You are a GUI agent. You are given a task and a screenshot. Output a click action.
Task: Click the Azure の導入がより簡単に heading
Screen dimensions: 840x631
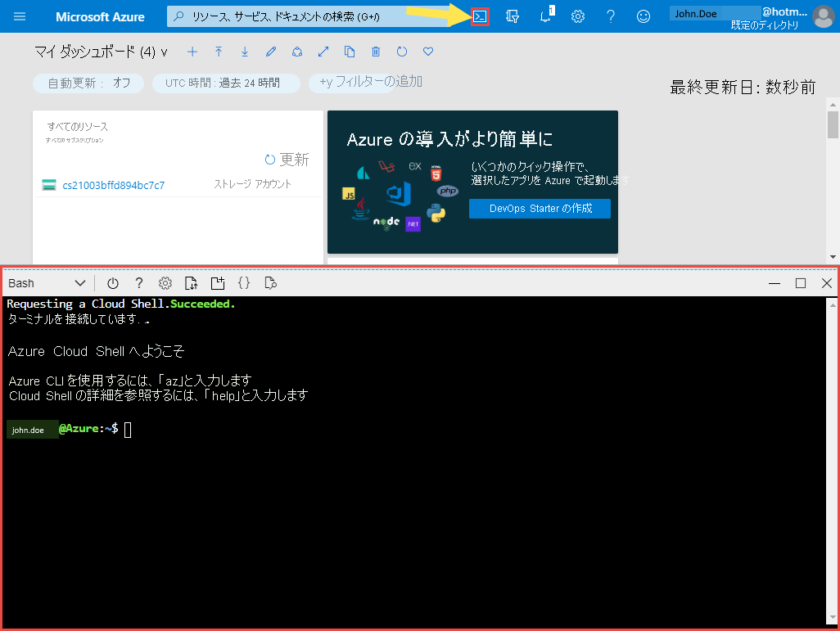click(x=449, y=139)
